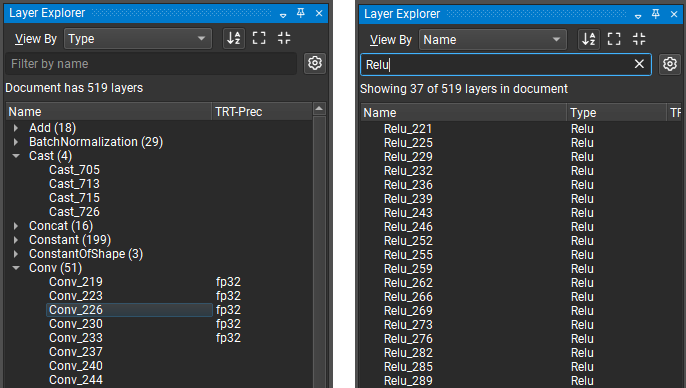Image resolution: width=686 pixels, height=388 pixels.
Task: Select Relu_239 layer row
Action: [x=521, y=199]
